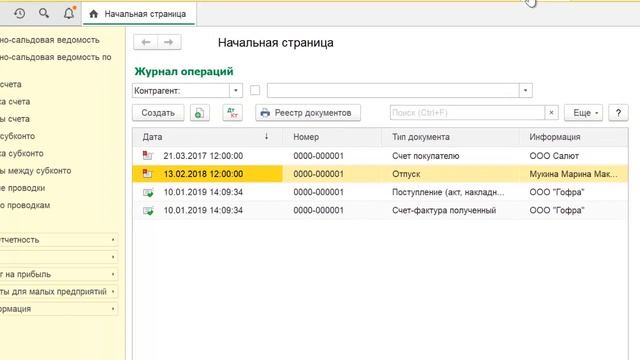Sort by the Дата column header
This screenshot has width=640, height=360.
(x=207, y=137)
